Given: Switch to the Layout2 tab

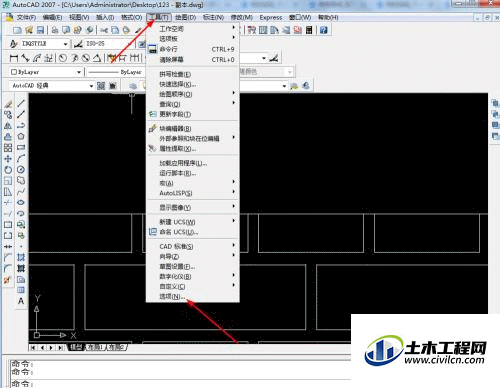Looking at the screenshot, I should coord(117,347).
